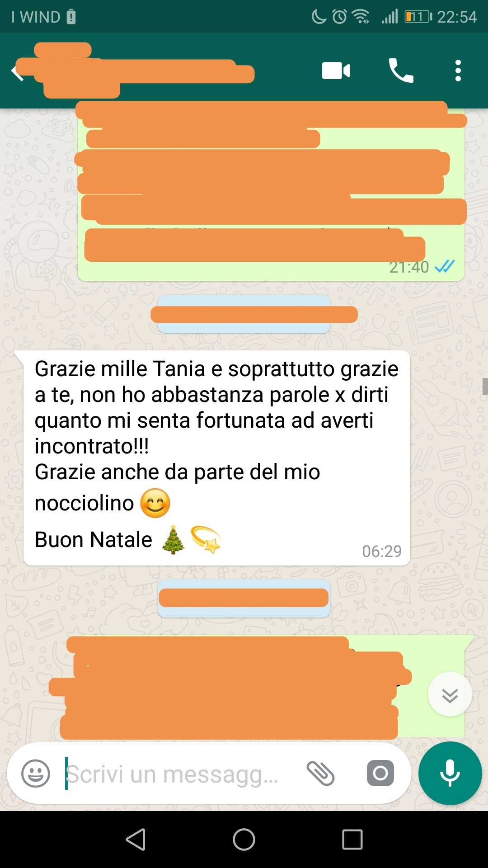This screenshot has width=488, height=868.
Task: Select the 'Grazie mille Tania' message bubble
Action: tap(217, 458)
